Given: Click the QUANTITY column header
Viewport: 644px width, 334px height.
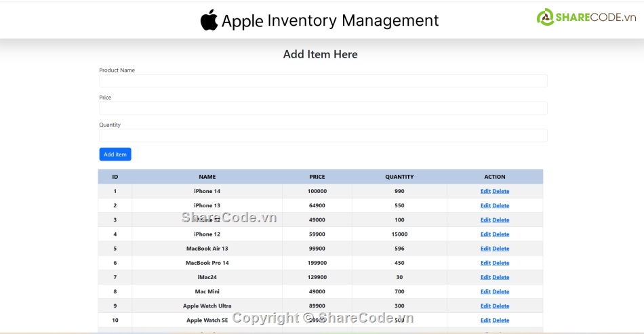Looking at the screenshot, I should tap(399, 177).
